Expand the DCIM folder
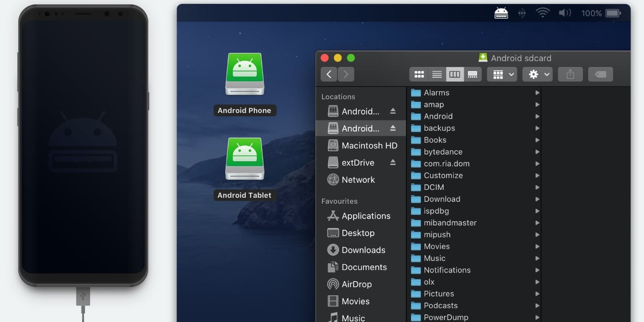Image resolution: width=644 pixels, height=322 pixels. [x=537, y=187]
